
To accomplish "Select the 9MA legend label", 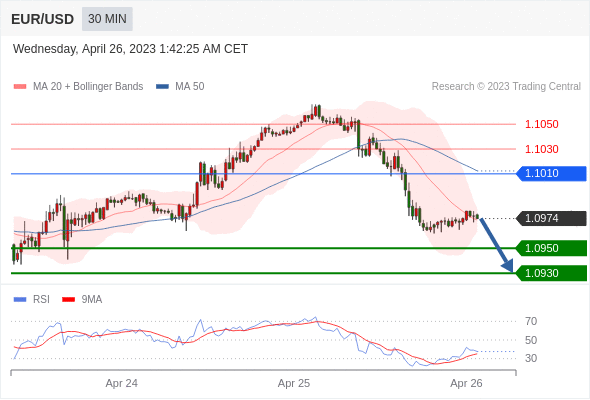I will [92, 300].
